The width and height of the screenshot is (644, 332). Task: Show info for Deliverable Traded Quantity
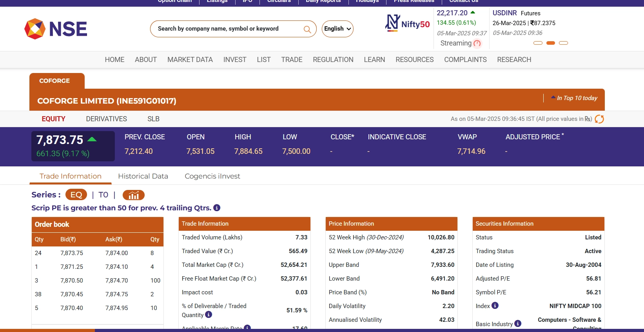tap(209, 315)
